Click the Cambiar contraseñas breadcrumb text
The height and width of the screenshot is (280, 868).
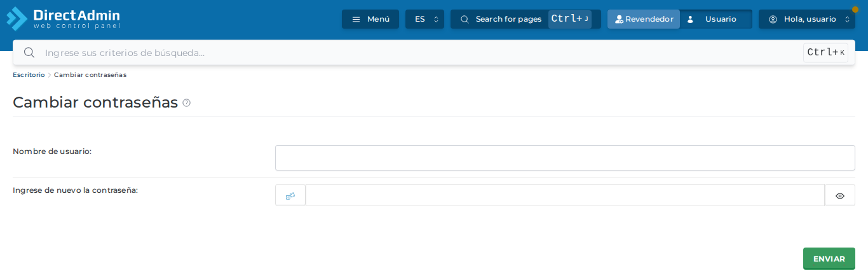(90, 75)
